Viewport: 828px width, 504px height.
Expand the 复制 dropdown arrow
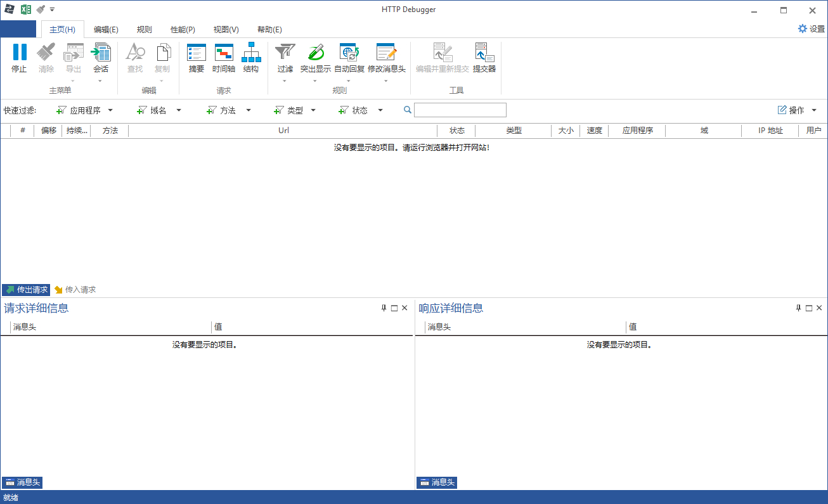[x=161, y=81]
